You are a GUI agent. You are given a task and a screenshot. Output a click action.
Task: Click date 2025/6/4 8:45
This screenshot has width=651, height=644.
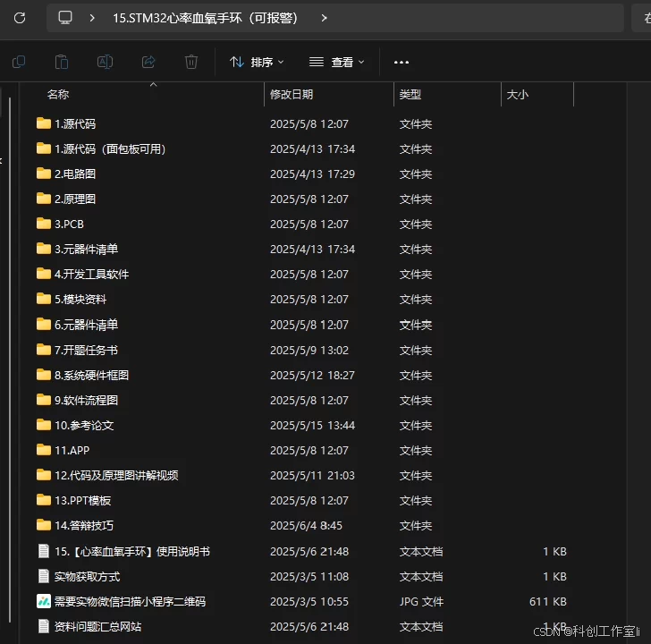point(306,525)
